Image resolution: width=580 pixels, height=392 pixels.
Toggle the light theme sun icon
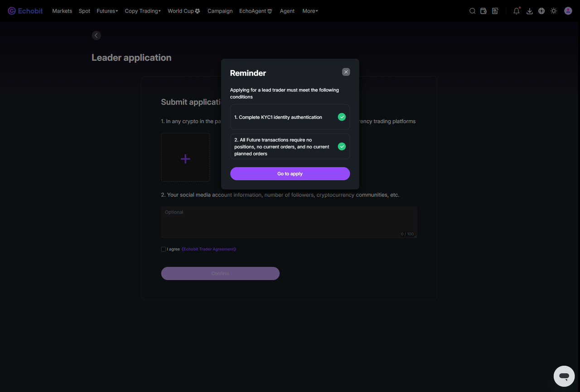pyautogui.click(x=554, y=11)
